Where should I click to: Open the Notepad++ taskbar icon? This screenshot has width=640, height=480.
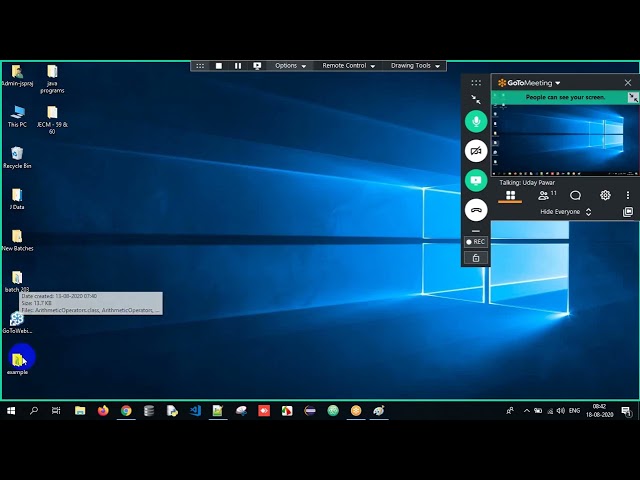point(218,411)
